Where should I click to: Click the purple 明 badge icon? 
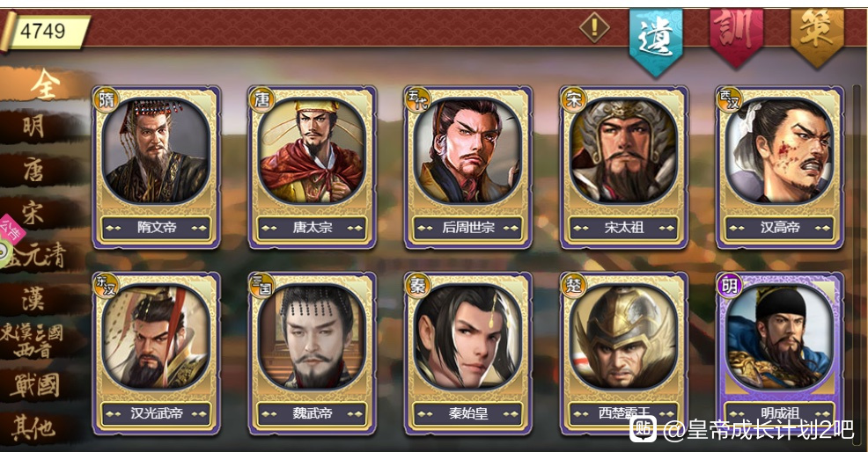(x=730, y=286)
